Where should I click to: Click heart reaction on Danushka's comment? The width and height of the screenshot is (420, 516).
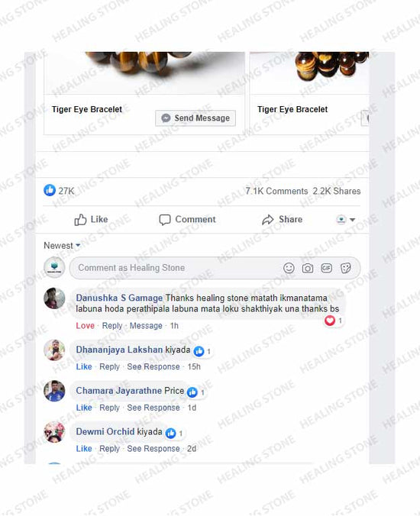click(330, 321)
